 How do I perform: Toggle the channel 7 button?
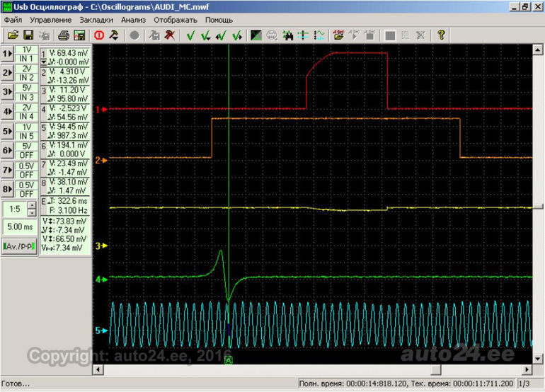click(x=7, y=170)
